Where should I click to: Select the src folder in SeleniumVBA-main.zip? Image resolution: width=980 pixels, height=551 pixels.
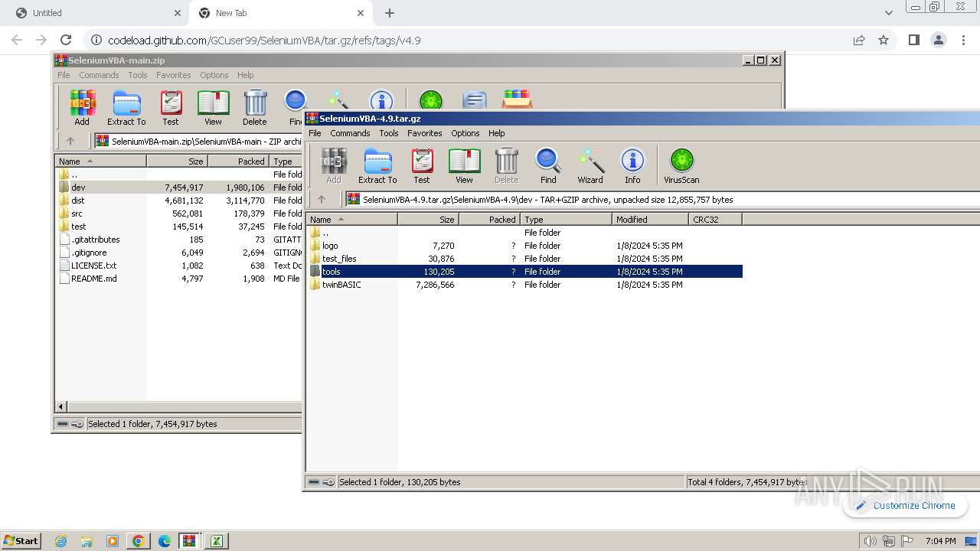pos(77,214)
